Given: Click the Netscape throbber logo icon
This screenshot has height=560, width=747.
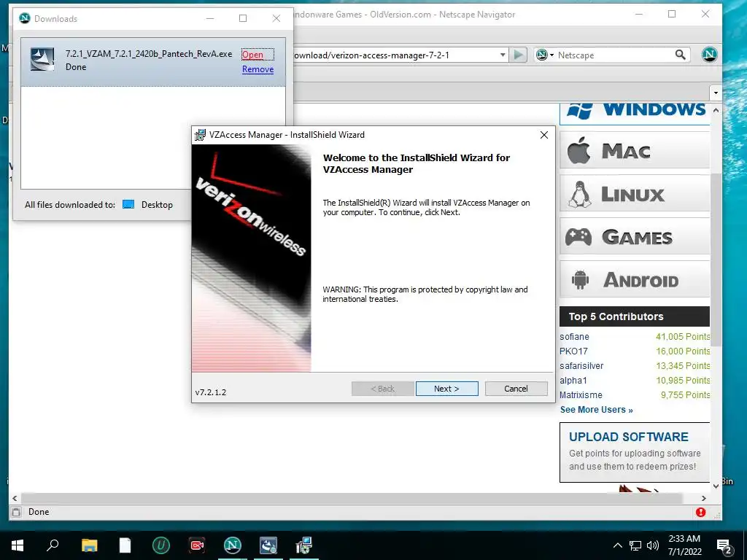Looking at the screenshot, I should click(x=709, y=55).
